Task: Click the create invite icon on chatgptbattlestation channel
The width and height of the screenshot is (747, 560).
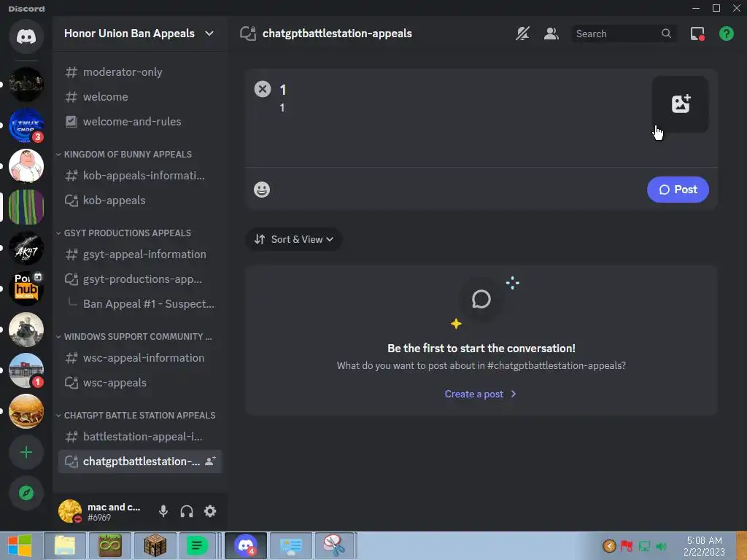Action: pos(210,461)
